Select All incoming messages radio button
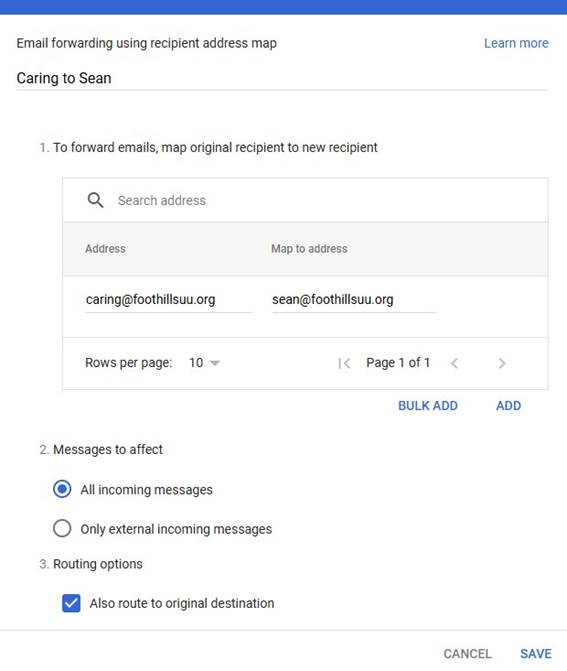This screenshot has width=567, height=671. 62,489
